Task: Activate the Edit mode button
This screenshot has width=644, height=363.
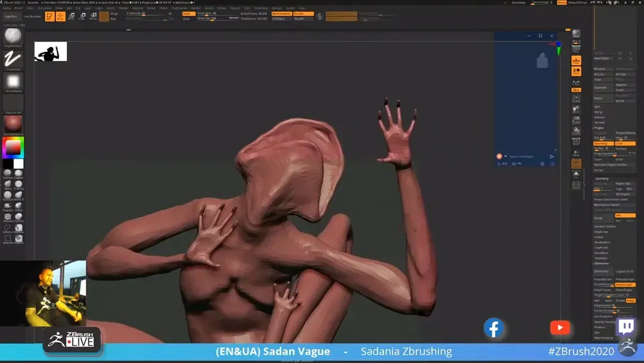Action: point(49,17)
